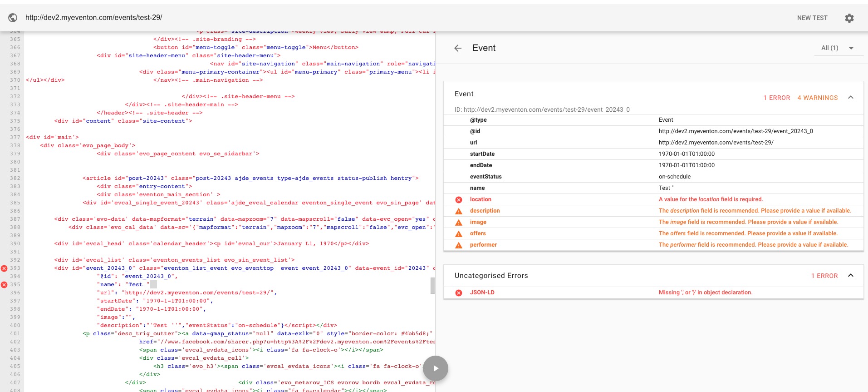Select the offers warning row

point(653,233)
